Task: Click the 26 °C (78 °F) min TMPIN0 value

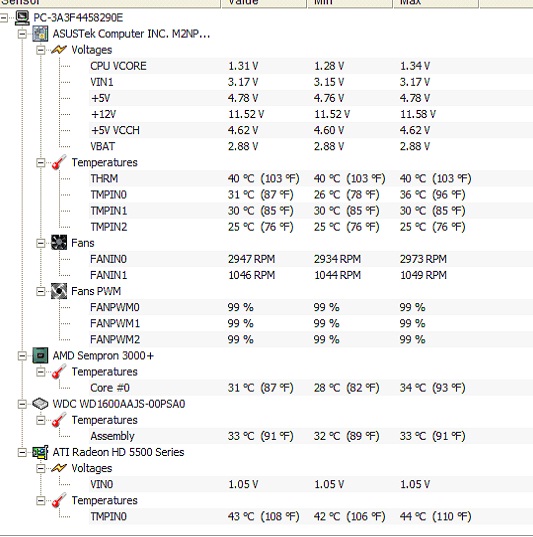Action: (x=347, y=195)
